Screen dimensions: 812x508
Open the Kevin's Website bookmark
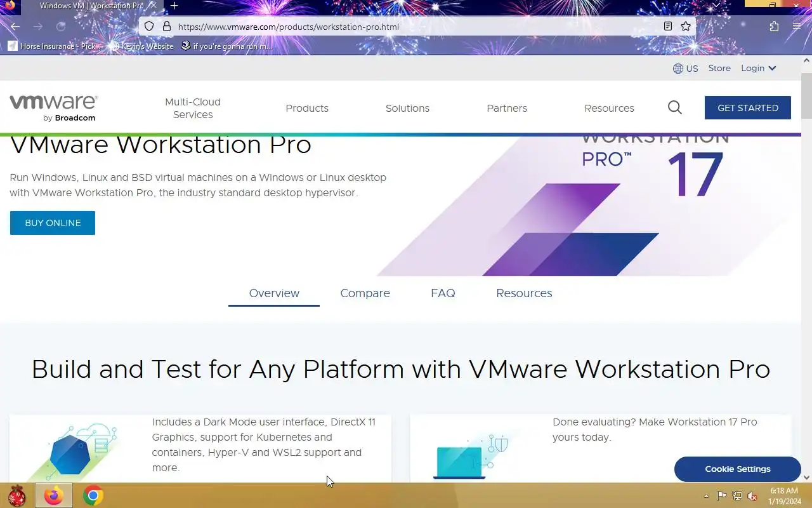tap(141, 46)
